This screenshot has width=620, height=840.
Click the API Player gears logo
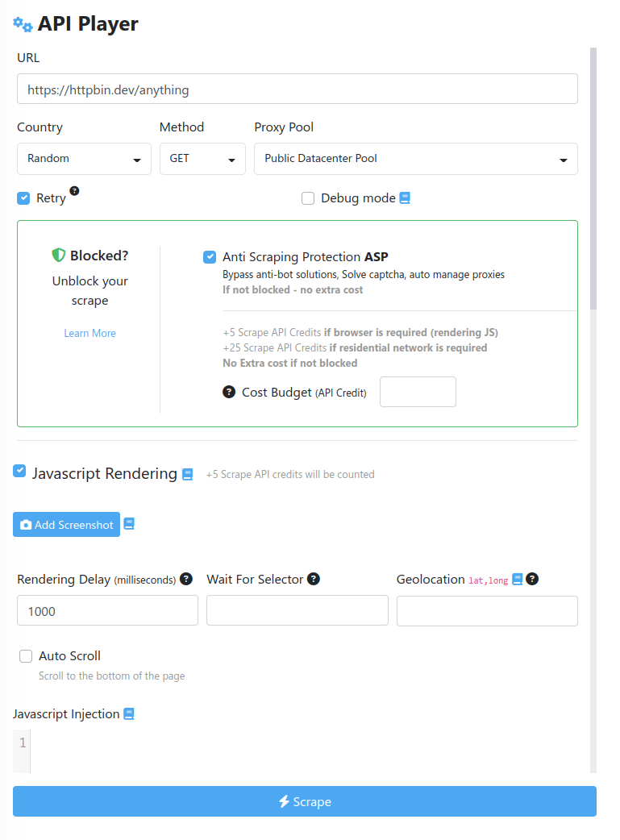tap(23, 24)
